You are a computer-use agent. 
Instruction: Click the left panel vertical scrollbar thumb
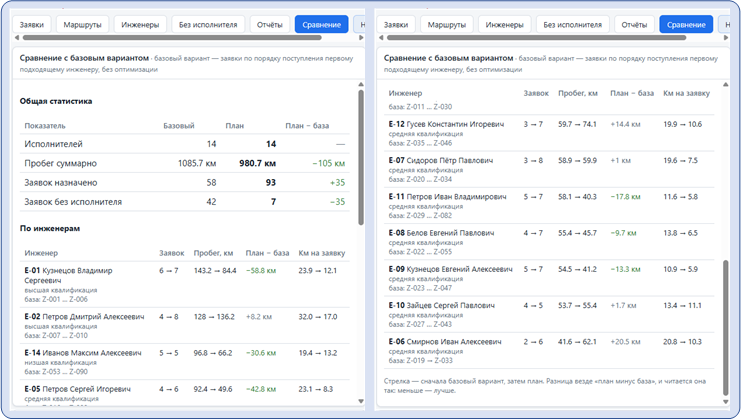pos(361,157)
